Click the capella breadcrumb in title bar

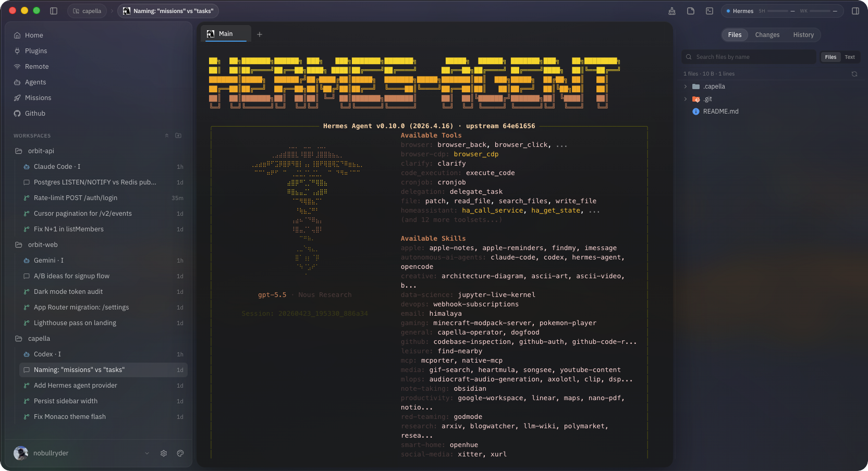click(x=87, y=11)
